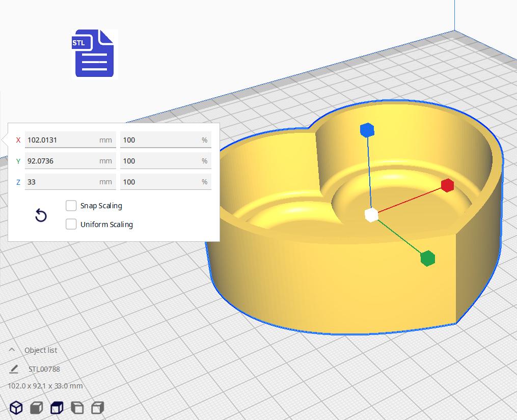
Task: Switch to 3D perspective view cube
Action: (x=16, y=408)
